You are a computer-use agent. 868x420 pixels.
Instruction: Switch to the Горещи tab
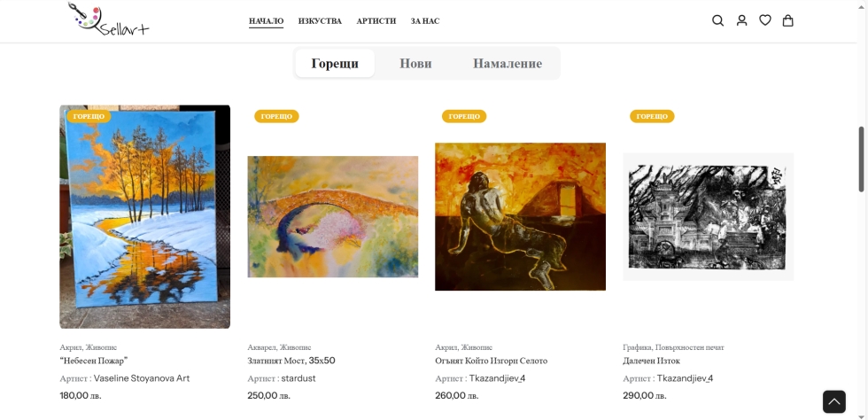click(335, 63)
